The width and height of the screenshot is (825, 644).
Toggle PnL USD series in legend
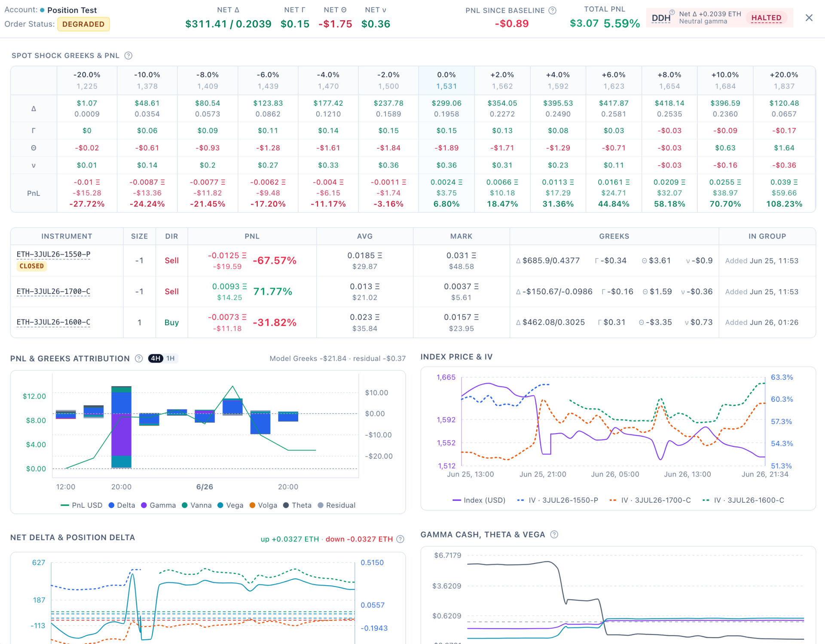coord(82,505)
